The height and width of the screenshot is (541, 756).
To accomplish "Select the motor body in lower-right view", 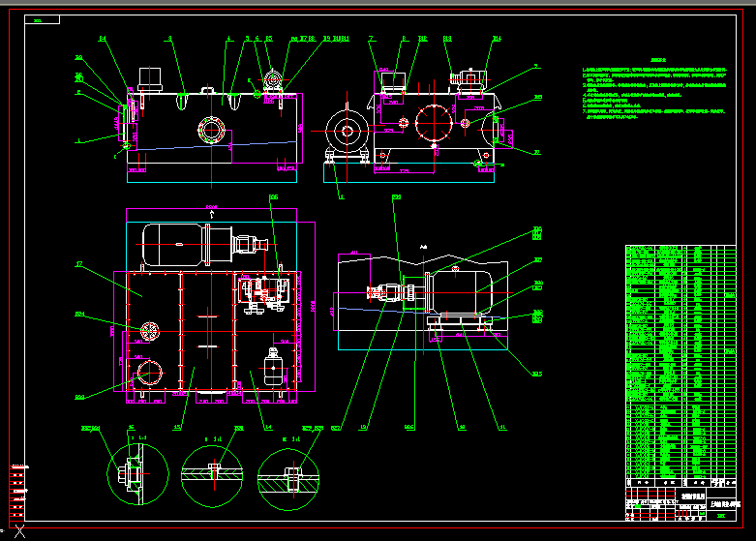I will point(463,284).
